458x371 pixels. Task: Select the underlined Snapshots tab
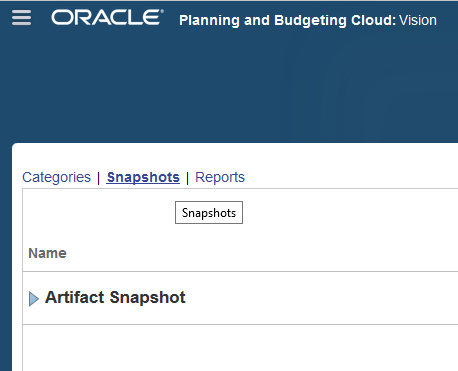143,177
